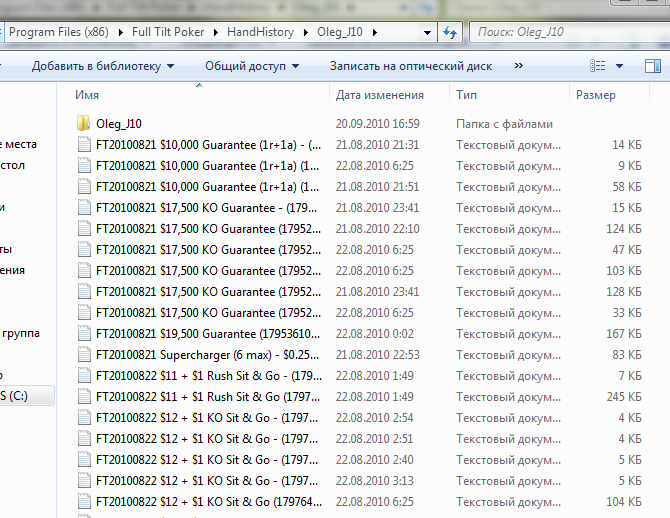Click the 'стол' item in navigation pane

point(12,165)
